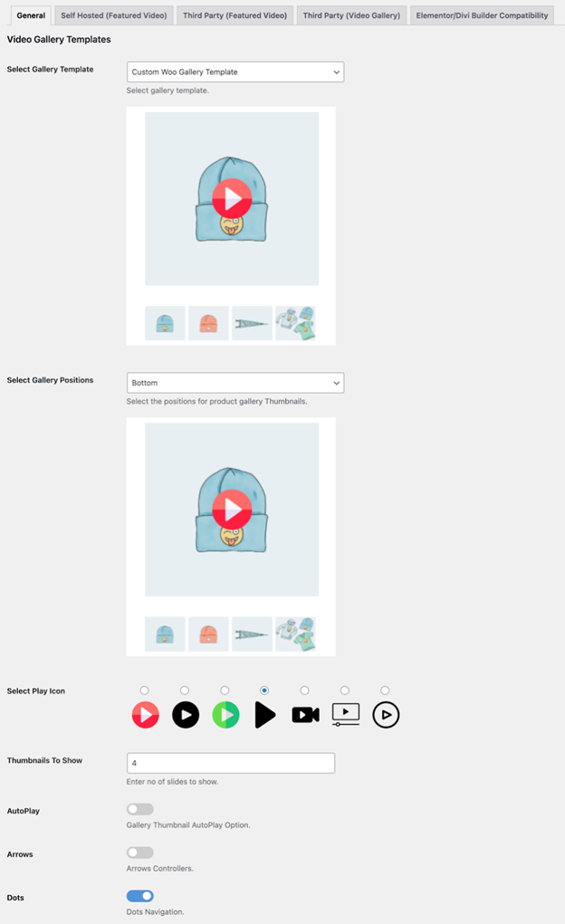Switch to Self Hosted (Featured Video) tab
The height and width of the screenshot is (924, 565).
point(112,15)
